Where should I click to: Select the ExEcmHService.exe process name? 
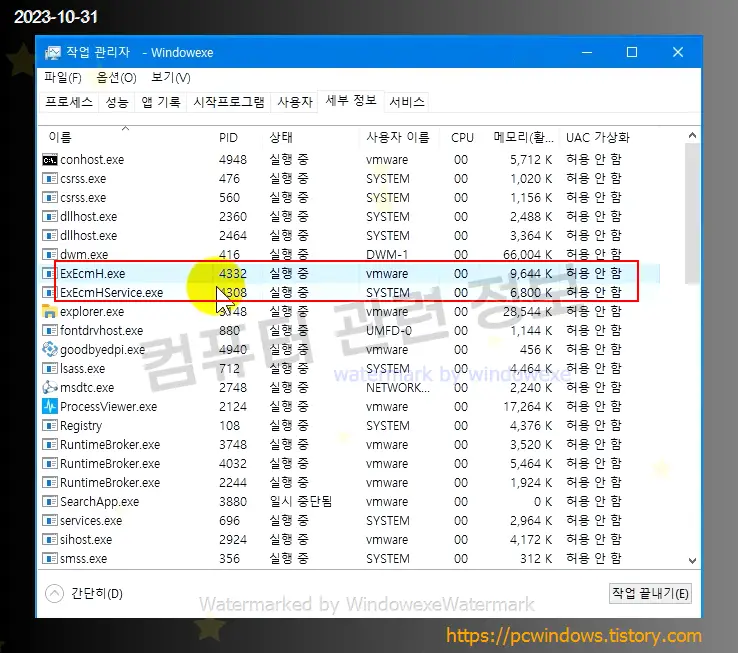112,292
